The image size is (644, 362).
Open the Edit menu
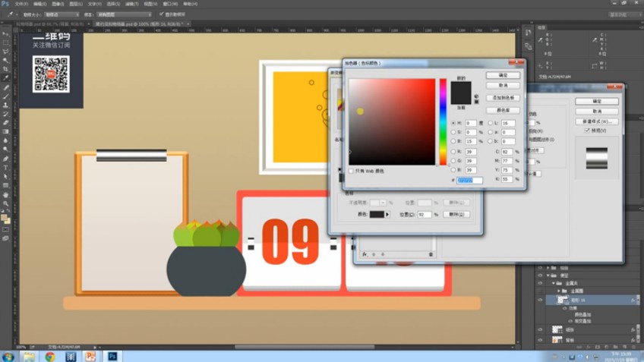39,4
